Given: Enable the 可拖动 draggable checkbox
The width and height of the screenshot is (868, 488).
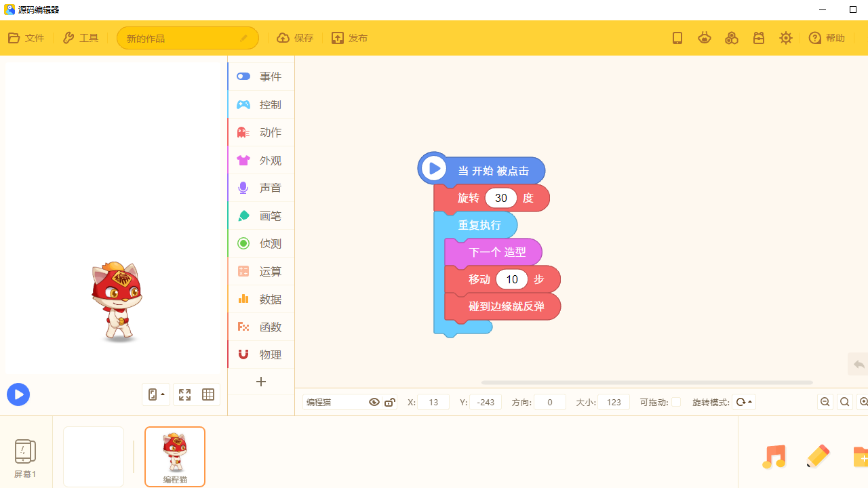Looking at the screenshot, I should [x=676, y=402].
